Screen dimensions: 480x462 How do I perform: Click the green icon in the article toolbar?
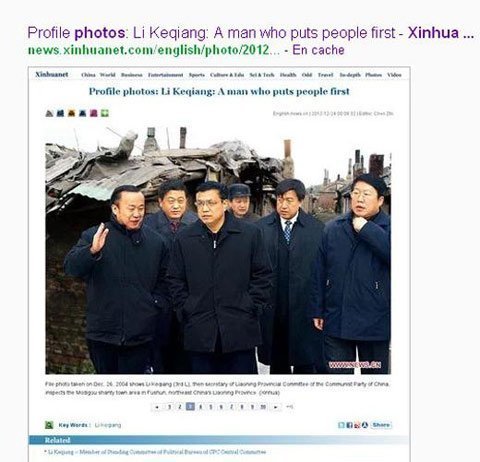[105, 113]
